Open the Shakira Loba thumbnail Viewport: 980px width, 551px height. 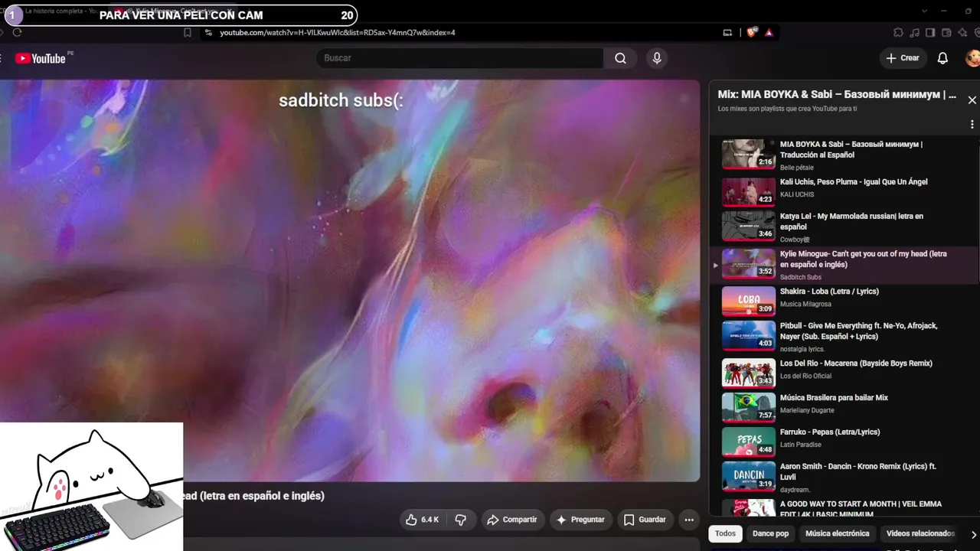749,302
